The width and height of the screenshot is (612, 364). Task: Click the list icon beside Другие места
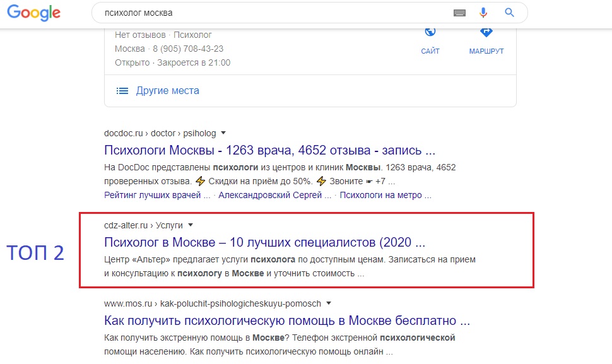pyautogui.click(x=122, y=91)
